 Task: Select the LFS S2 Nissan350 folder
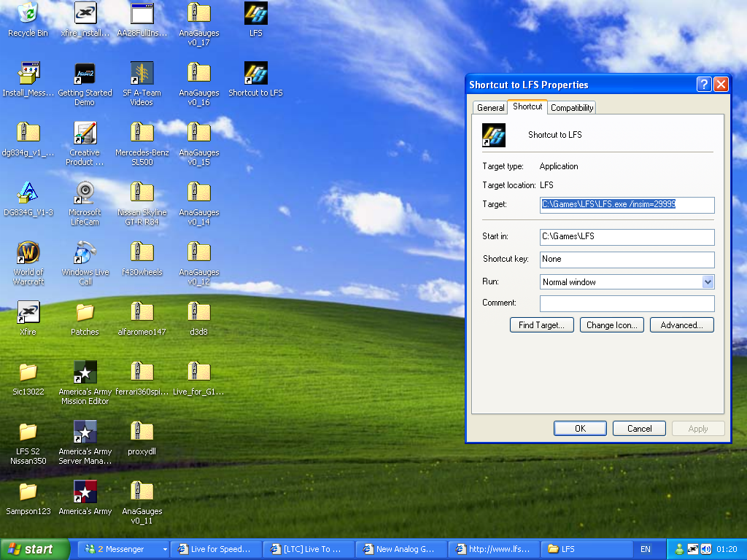pos(28,443)
